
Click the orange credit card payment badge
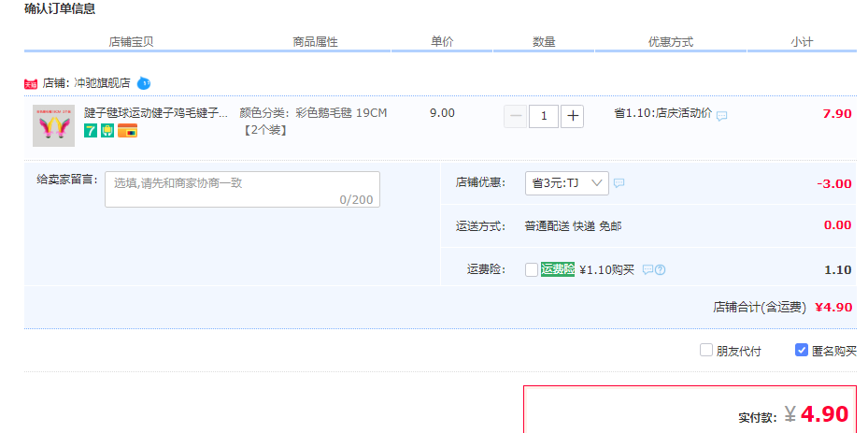(127, 131)
